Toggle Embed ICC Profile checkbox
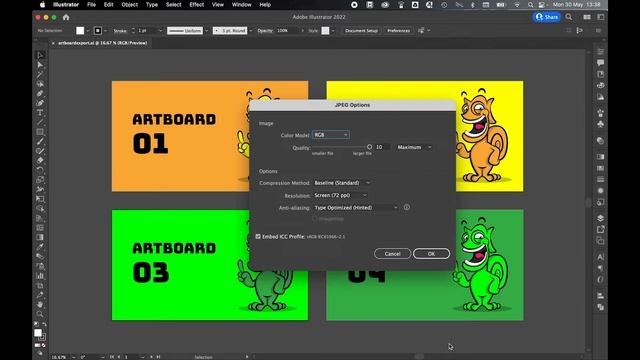640x360 pixels. [x=258, y=236]
